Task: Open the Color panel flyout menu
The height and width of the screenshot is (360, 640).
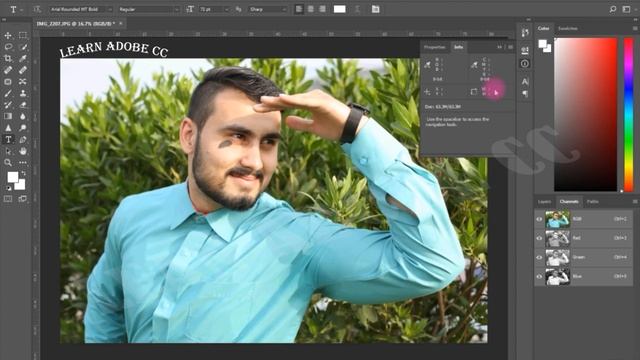Action: pos(635,28)
